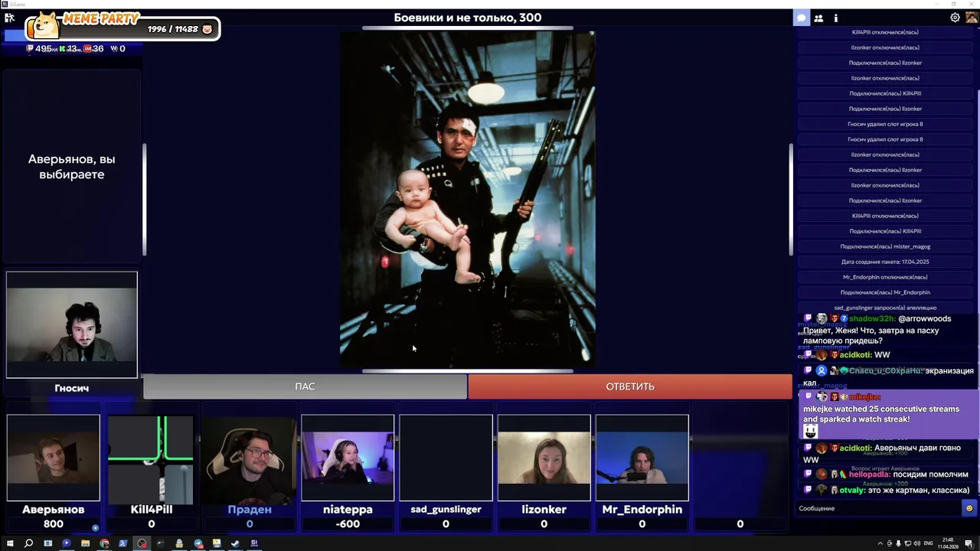
Task: Click the theme title Боевики и не только, 300
Action: tap(468, 18)
